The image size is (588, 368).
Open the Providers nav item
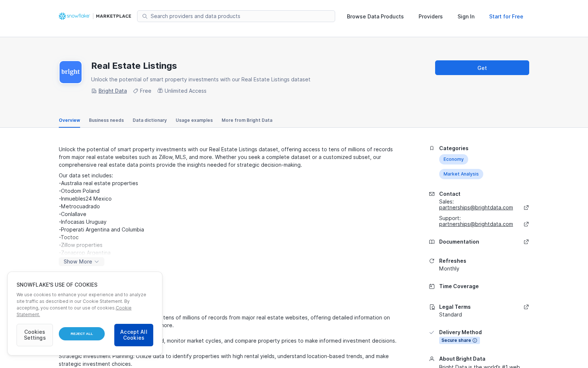coord(431,17)
